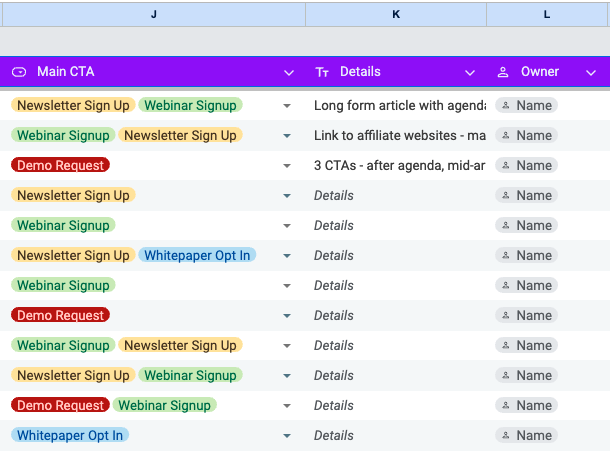This screenshot has width=610, height=455.
Task: Click Name owner chip in '3 CTAs' row
Action: click(527, 165)
